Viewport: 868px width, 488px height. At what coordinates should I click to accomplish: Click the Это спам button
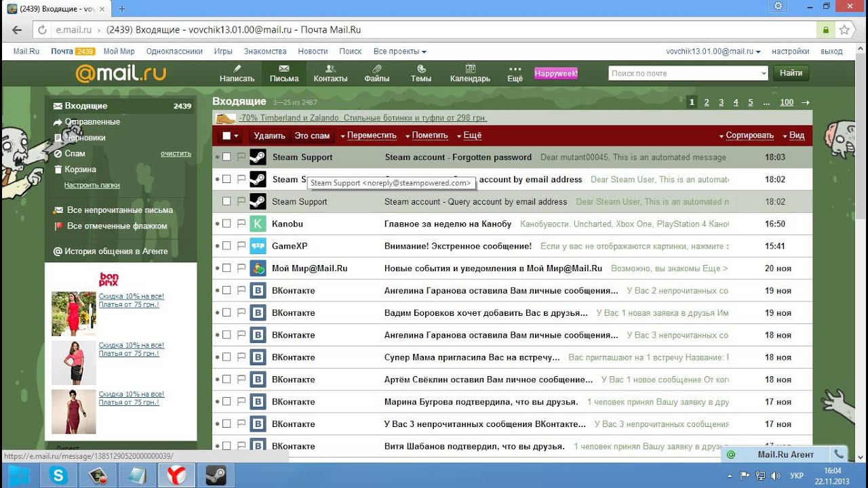pos(312,136)
